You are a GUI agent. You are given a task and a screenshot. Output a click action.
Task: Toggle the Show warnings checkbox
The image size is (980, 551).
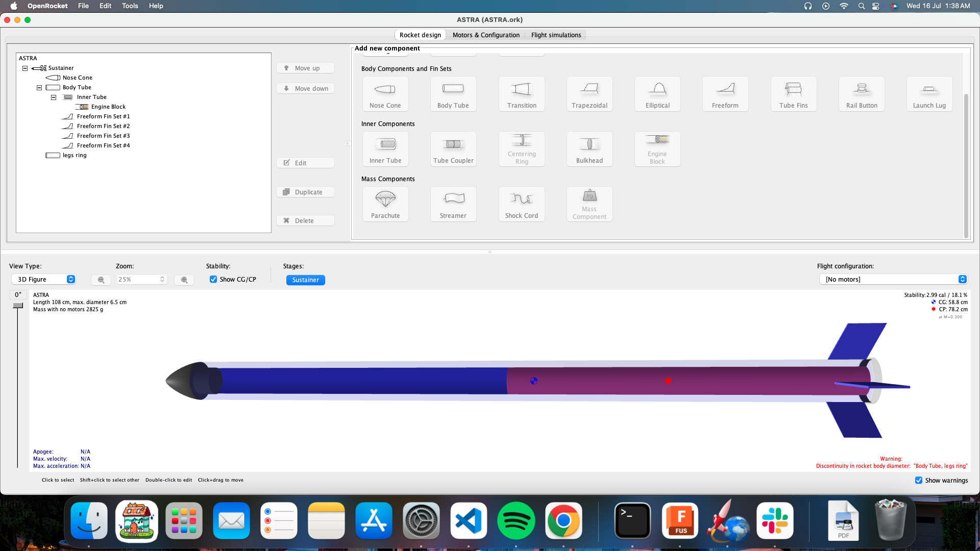pyautogui.click(x=919, y=480)
